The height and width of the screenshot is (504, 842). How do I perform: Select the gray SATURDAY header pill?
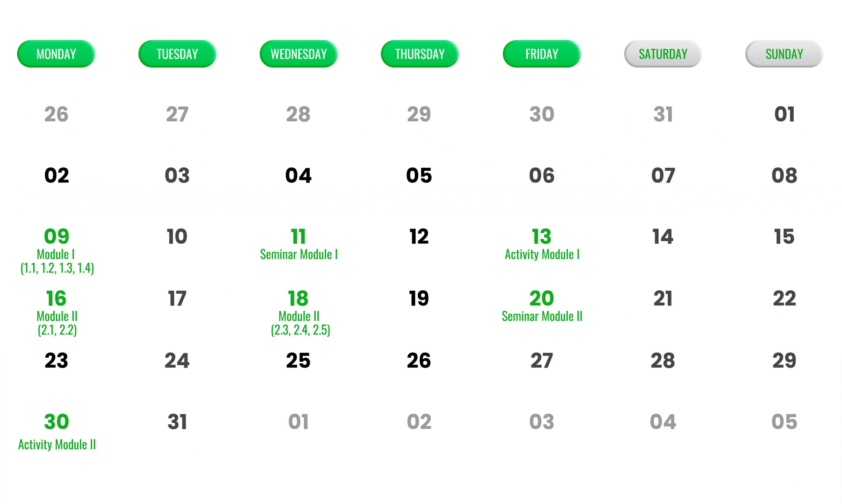663,54
